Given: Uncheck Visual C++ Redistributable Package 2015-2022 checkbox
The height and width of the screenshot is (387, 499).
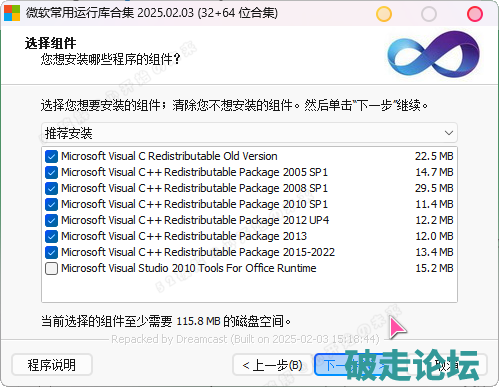Looking at the screenshot, I should (x=51, y=252).
